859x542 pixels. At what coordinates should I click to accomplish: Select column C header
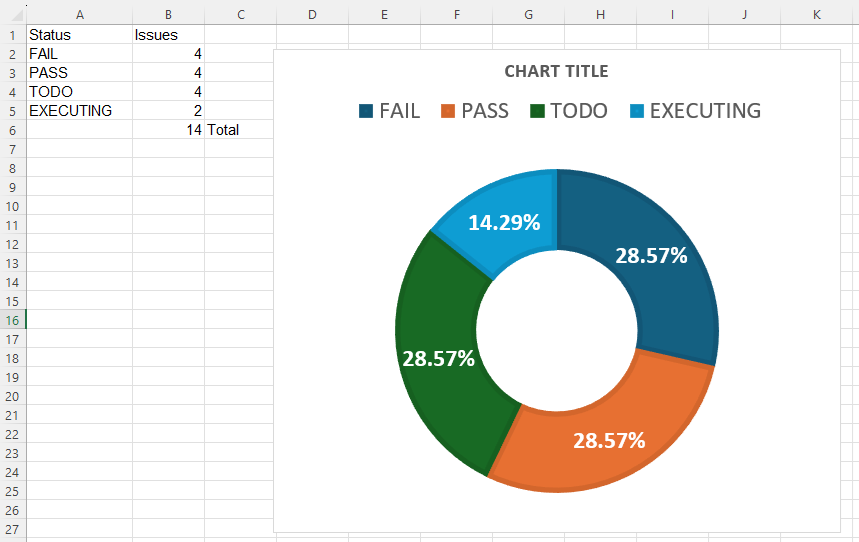click(x=240, y=15)
